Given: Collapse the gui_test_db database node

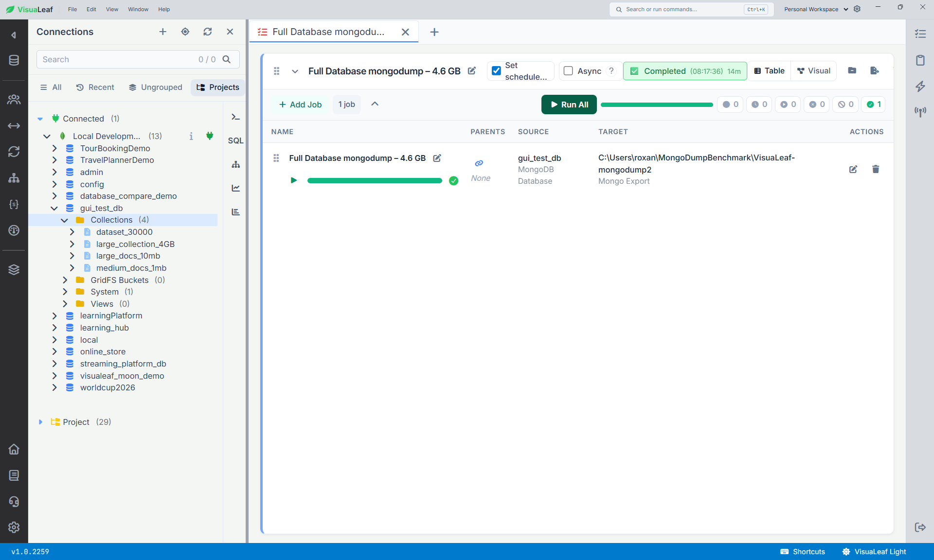Looking at the screenshot, I should 54,209.
